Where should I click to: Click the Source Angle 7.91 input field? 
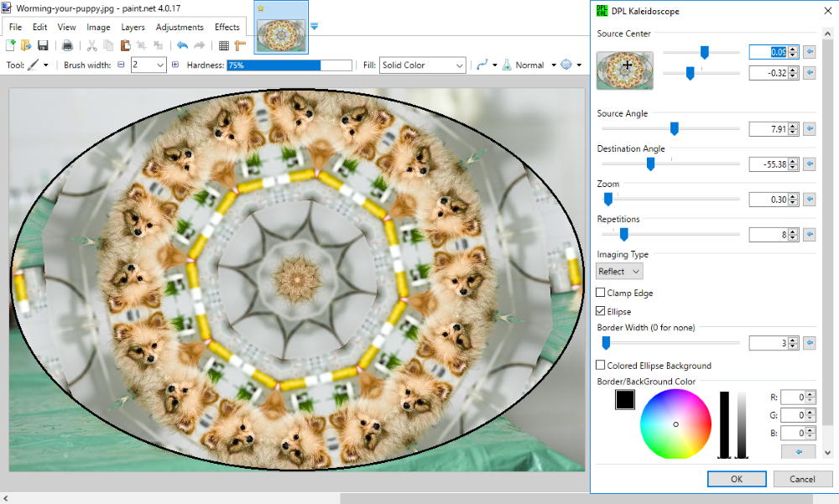point(769,129)
